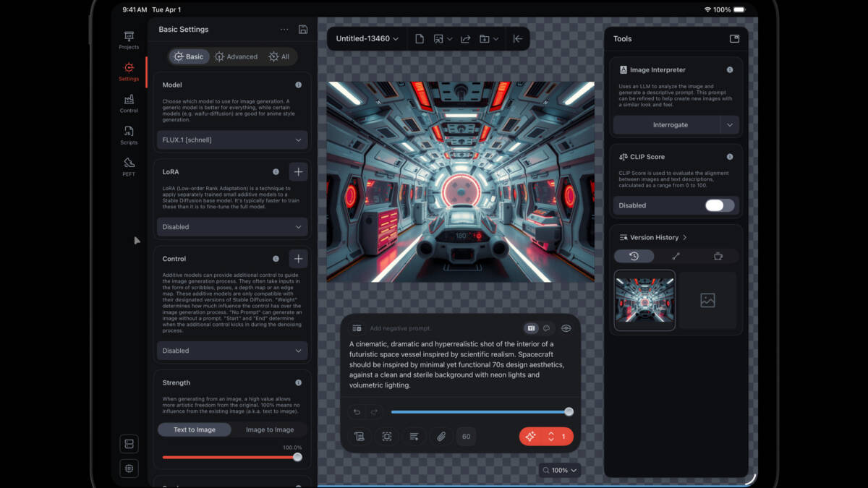Open the PEFT section in sidebar

coord(129,167)
